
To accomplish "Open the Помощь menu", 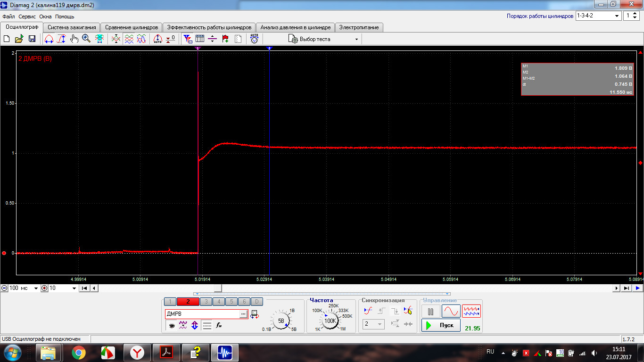I will pyautogui.click(x=65, y=16).
